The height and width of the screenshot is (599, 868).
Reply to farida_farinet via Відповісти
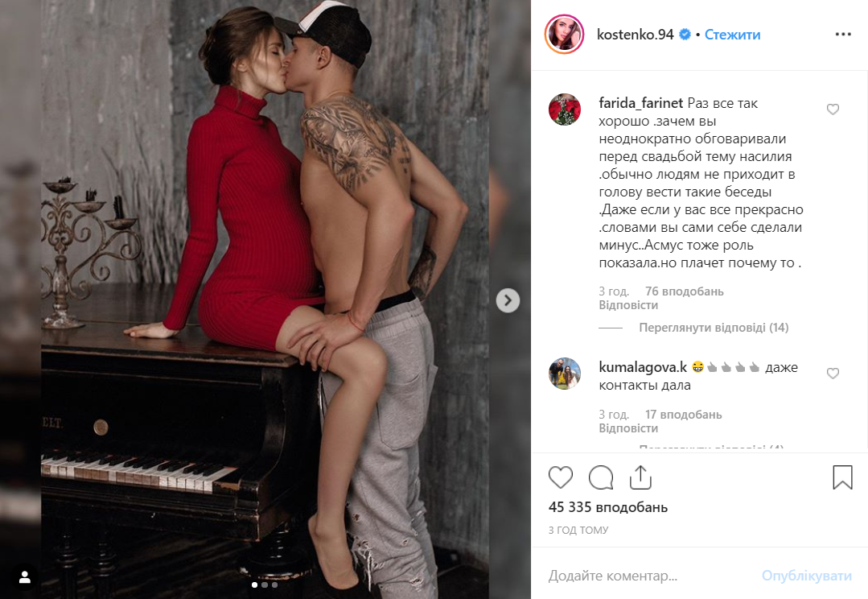628,305
